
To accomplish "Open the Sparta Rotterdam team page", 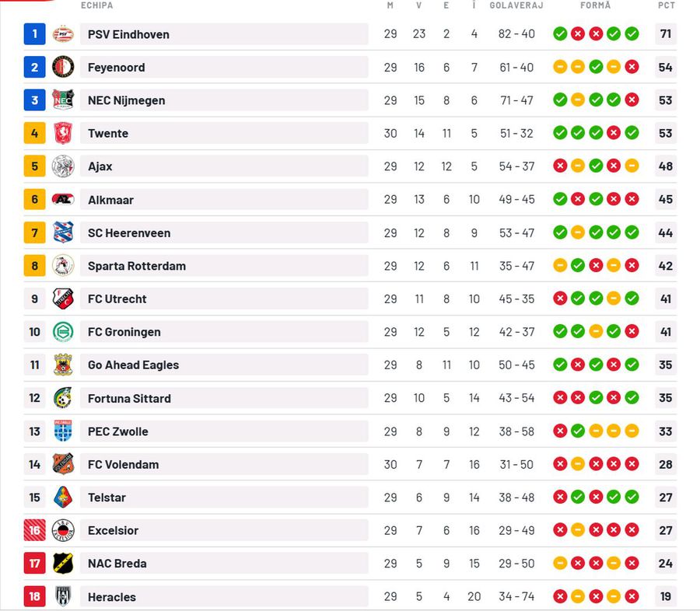I will (137, 266).
